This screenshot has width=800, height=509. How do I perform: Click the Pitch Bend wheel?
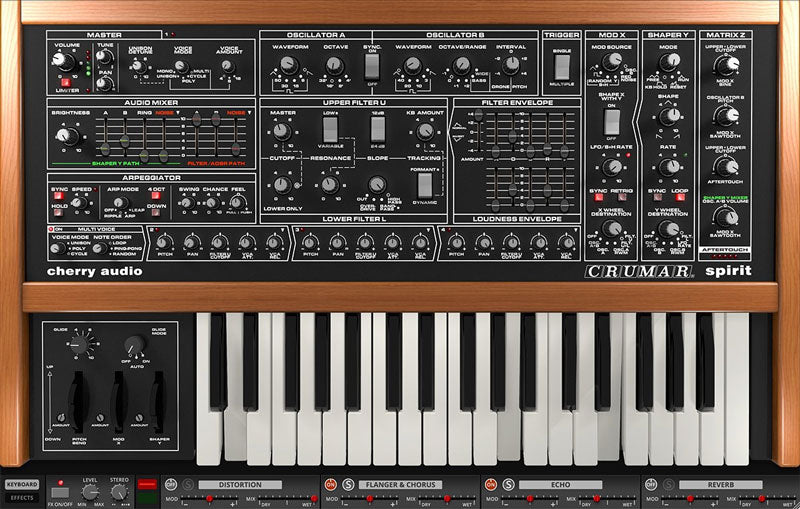tap(79, 402)
